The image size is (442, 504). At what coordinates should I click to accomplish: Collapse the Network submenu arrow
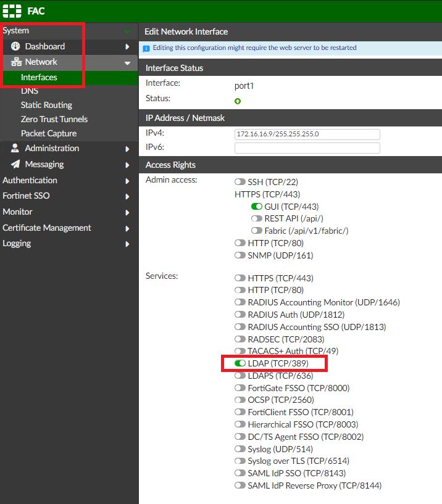click(127, 64)
